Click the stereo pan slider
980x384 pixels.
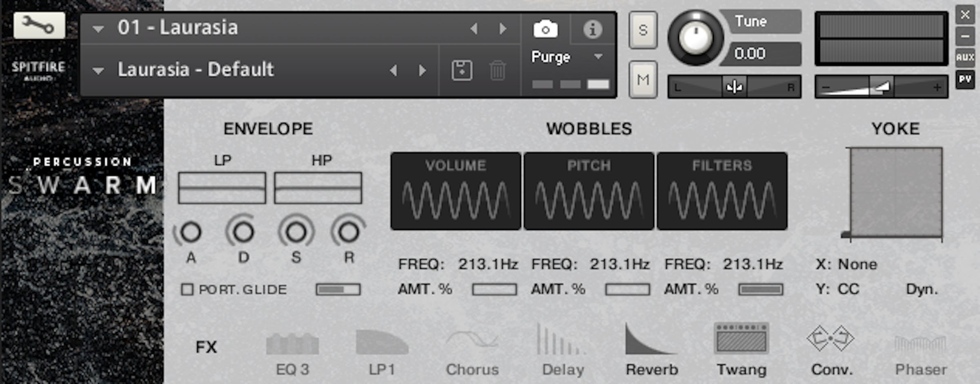[x=734, y=87]
